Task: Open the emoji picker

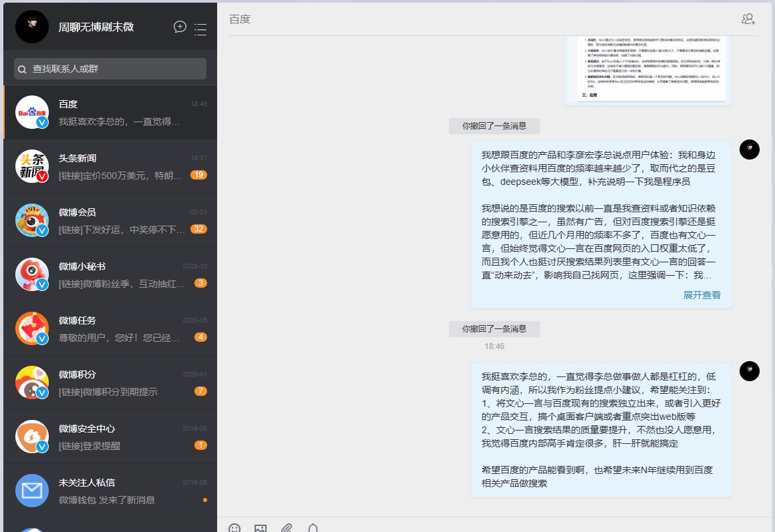Action: click(x=235, y=527)
